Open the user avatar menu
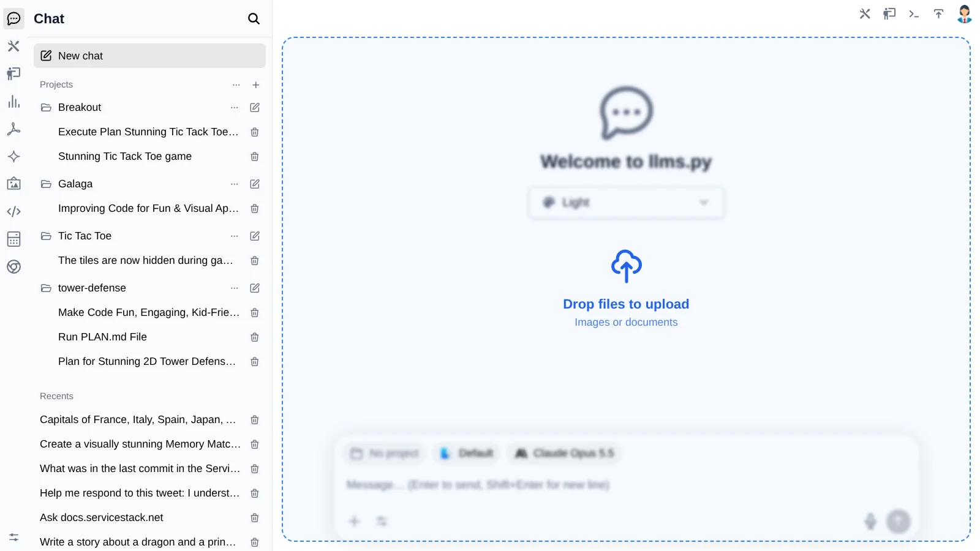Image resolution: width=980 pixels, height=551 pixels. tap(965, 13)
